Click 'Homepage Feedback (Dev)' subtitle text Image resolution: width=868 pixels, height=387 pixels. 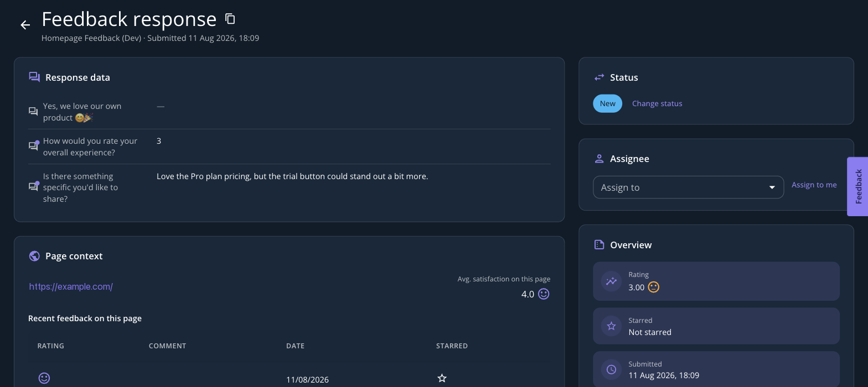pos(91,38)
